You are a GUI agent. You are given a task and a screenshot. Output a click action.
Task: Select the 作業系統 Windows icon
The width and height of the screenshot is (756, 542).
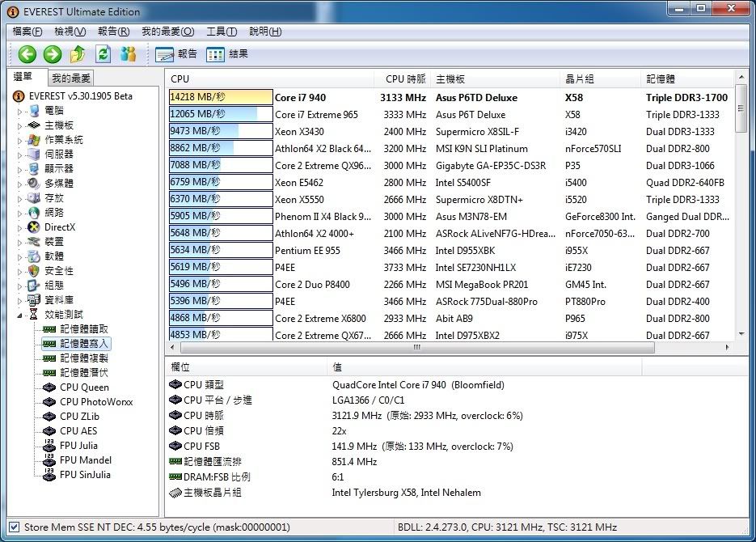(34, 140)
